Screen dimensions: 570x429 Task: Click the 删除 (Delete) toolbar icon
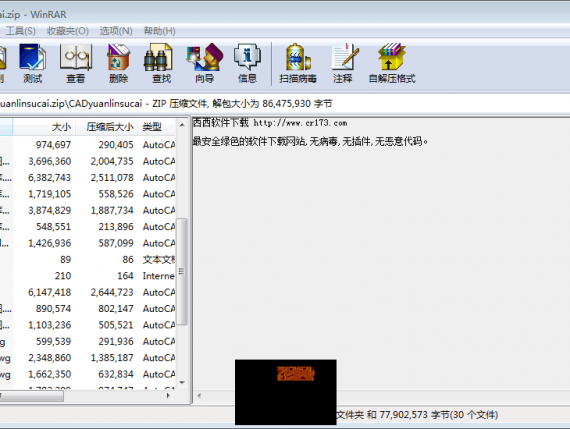coord(119,63)
